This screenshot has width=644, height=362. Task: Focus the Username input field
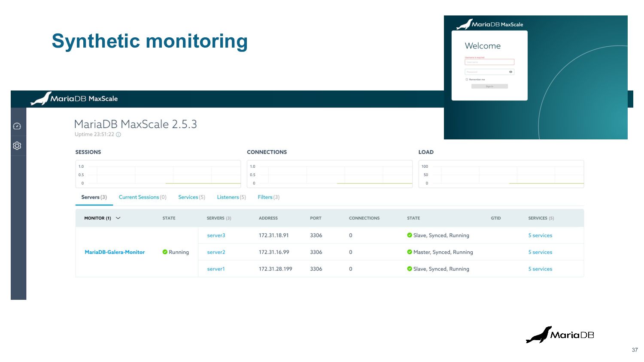tap(489, 62)
